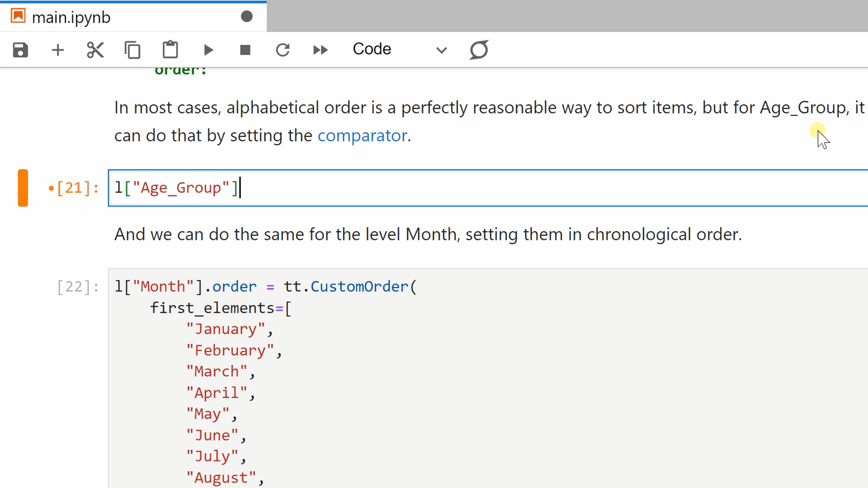Run the selected cell with the play icon
This screenshot has height=488, width=868.
click(x=209, y=50)
